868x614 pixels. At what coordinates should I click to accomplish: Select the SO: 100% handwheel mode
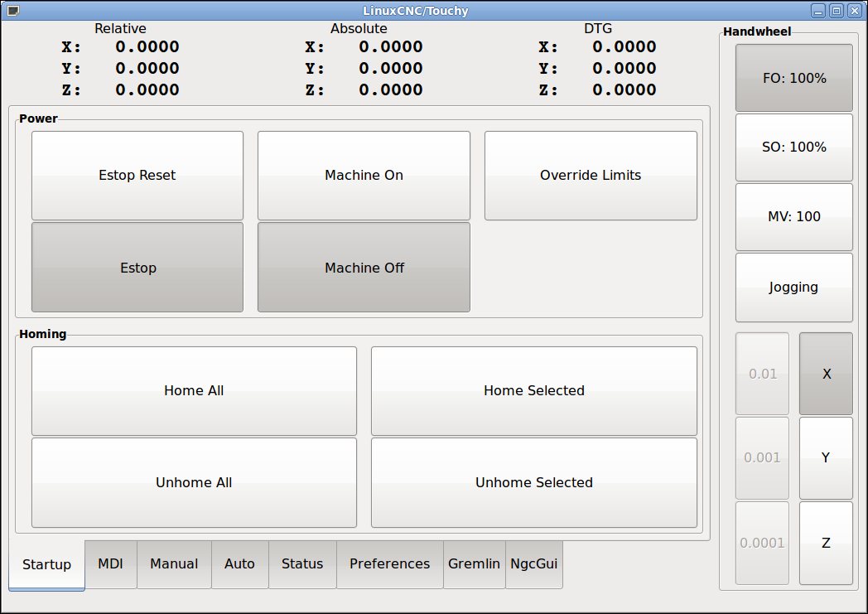793,147
